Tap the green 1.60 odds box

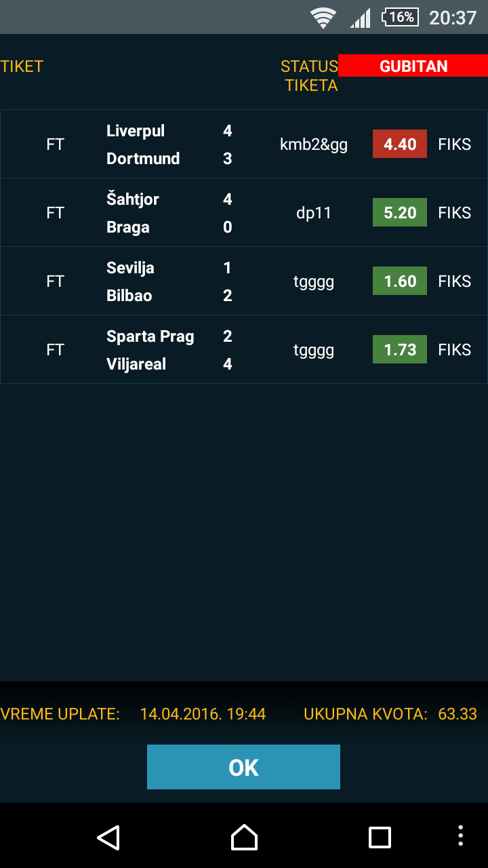(x=400, y=281)
